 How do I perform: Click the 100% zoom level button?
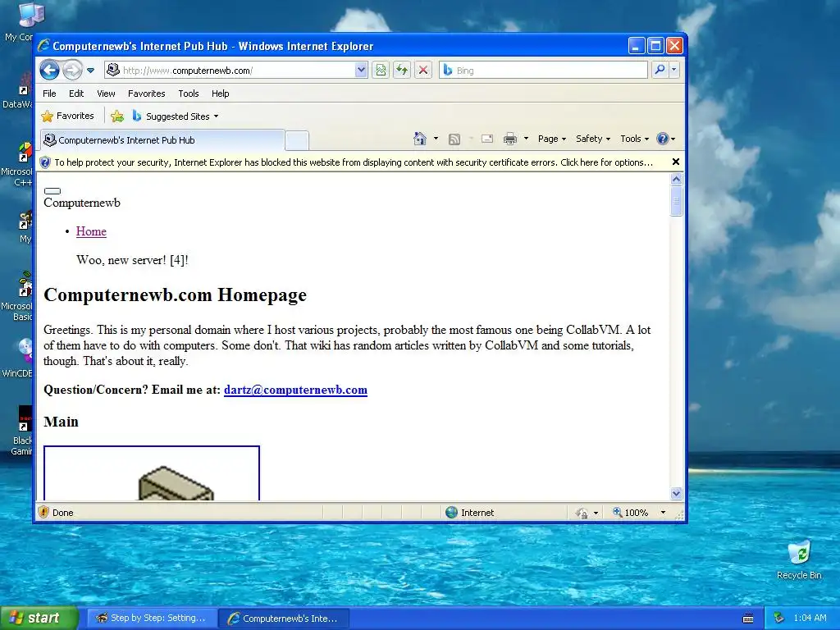[631, 513]
